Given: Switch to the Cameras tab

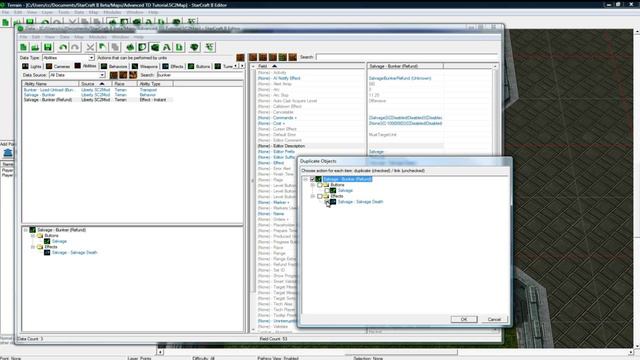Looking at the screenshot, I should (58, 66).
